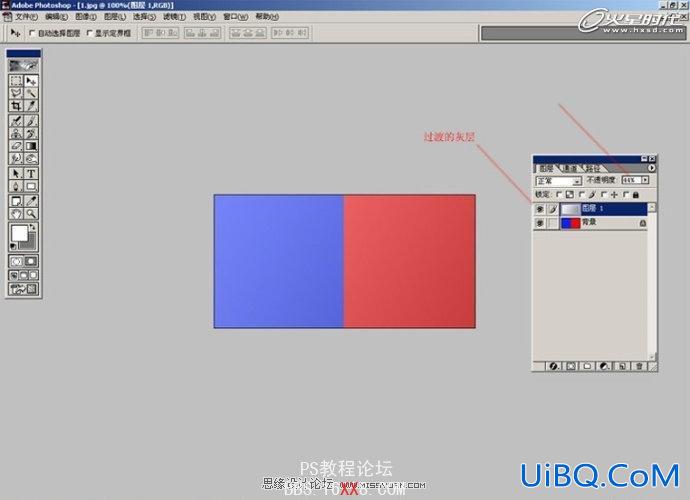690x500 pixels.
Task: Select the Eraser tool
Action: (16, 146)
